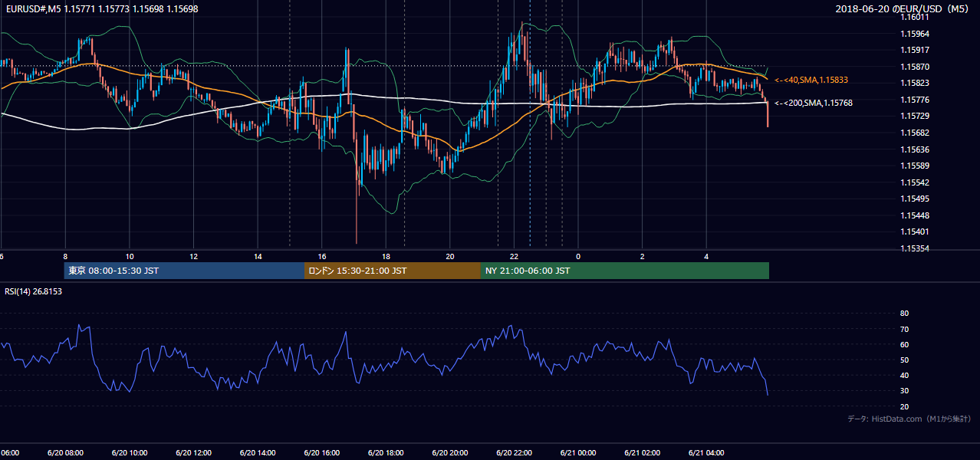Click price axis label 1.15823
The image size is (980, 460).
pyautogui.click(x=915, y=83)
